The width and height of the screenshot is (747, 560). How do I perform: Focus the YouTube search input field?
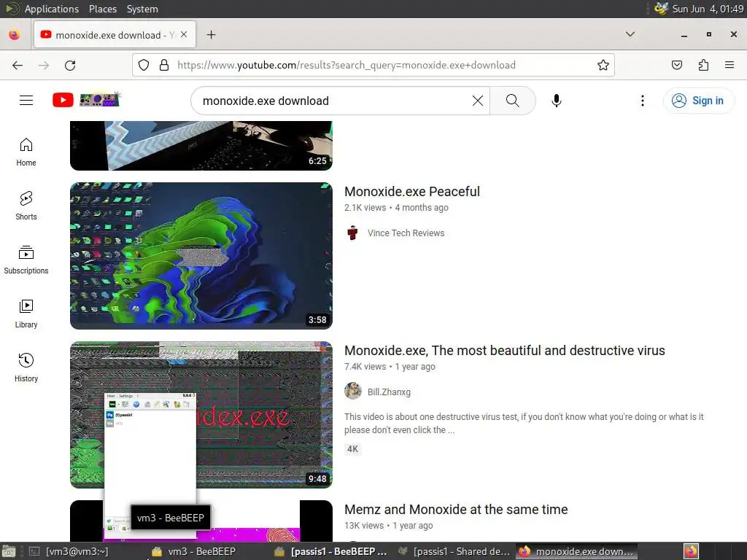pyautogui.click(x=333, y=101)
